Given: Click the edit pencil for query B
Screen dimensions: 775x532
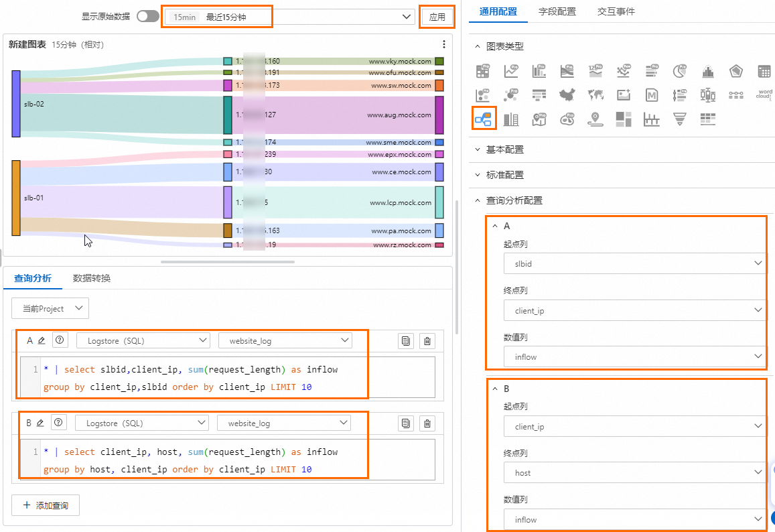Looking at the screenshot, I should (x=41, y=423).
